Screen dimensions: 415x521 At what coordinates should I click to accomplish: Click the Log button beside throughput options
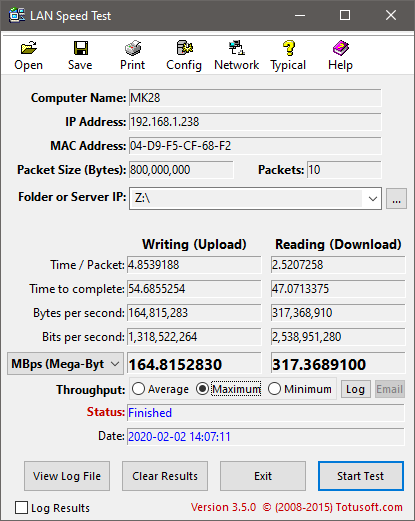[356, 389]
